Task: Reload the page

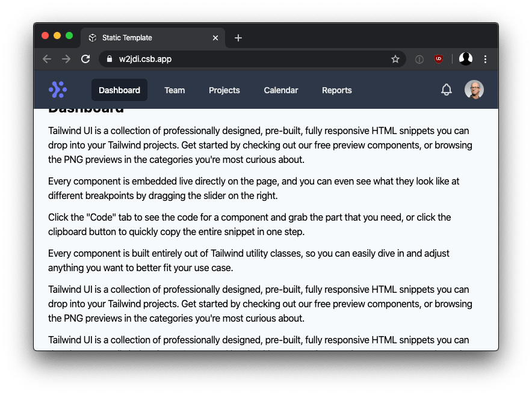Action: tap(85, 59)
